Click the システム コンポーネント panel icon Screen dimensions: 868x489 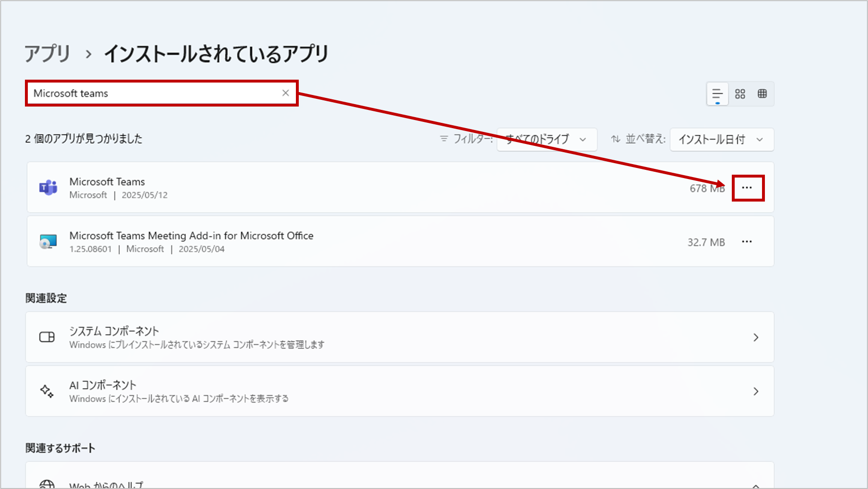tap(47, 337)
